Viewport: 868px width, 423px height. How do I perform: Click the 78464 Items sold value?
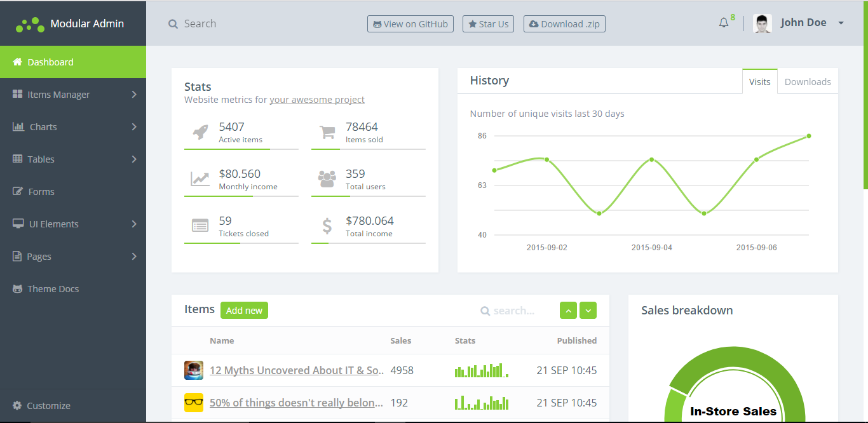pos(362,127)
